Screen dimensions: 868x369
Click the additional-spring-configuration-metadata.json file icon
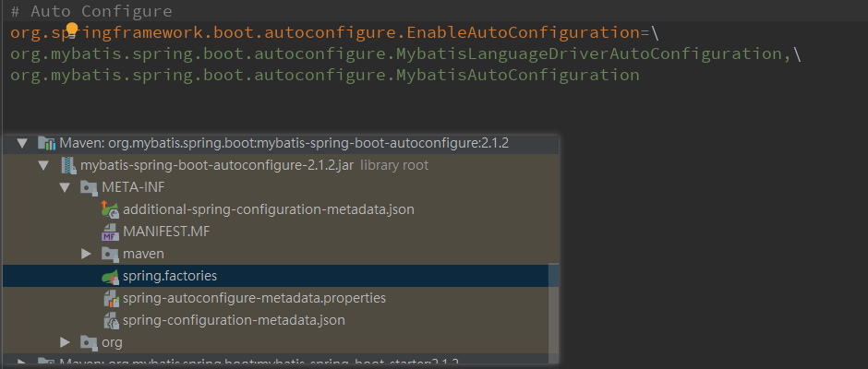tap(110, 209)
